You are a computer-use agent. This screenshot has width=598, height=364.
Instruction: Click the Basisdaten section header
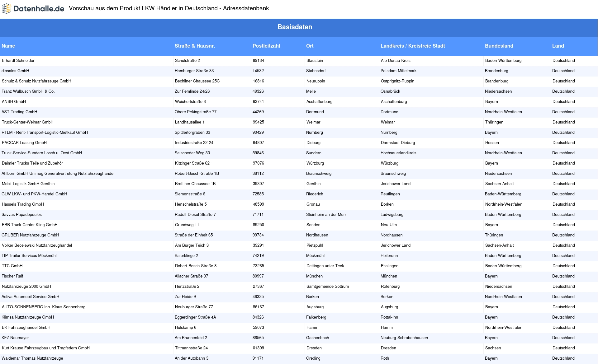pyautogui.click(x=295, y=27)
